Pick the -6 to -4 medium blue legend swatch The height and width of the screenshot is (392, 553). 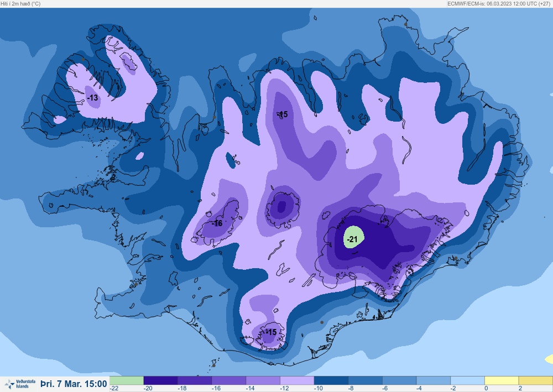tap(399, 380)
